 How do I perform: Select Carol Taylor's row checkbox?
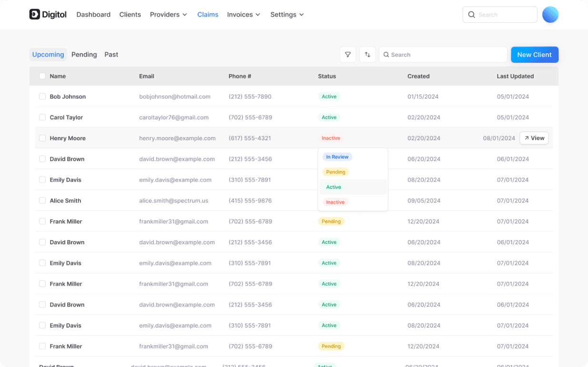(42, 117)
